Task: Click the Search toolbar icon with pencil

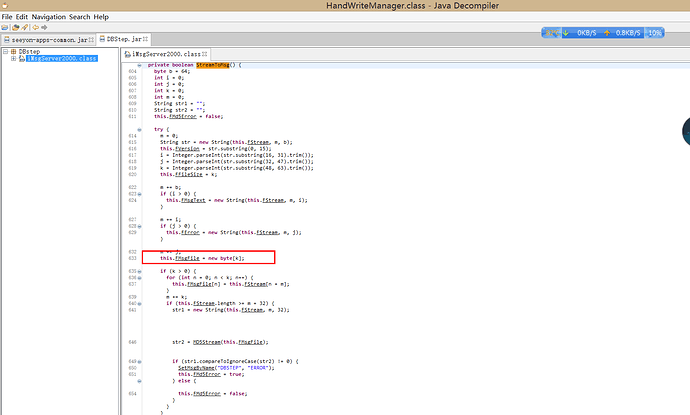Action: click(x=24, y=27)
